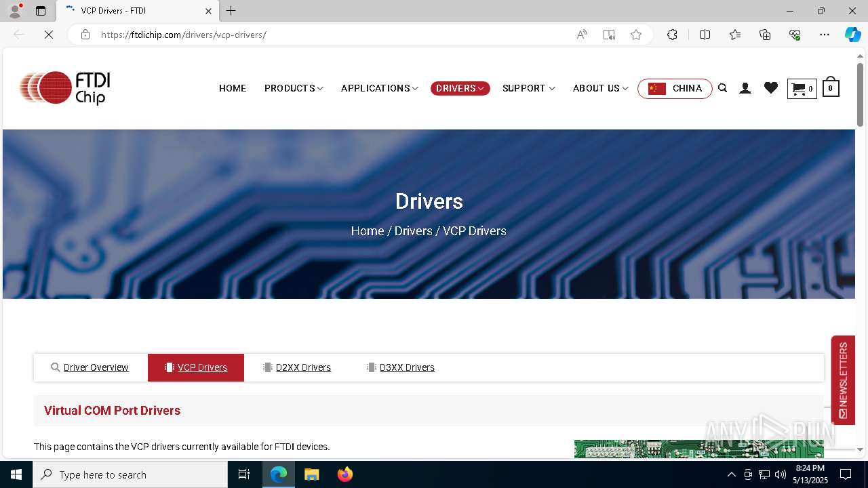Image resolution: width=868 pixels, height=488 pixels.
Task: Open Edge Settings and more menu
Action: click(x=825, y=35)
